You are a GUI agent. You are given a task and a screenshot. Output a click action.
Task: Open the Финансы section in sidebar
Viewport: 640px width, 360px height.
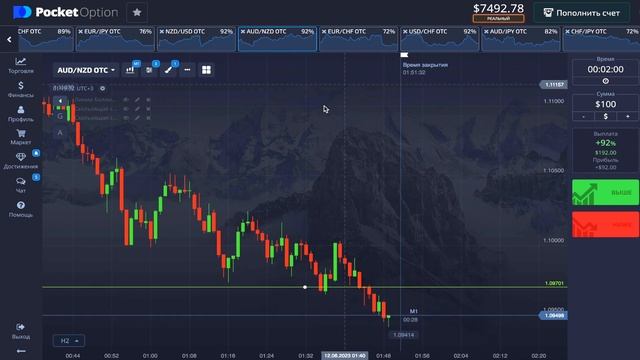pos(20,89)
